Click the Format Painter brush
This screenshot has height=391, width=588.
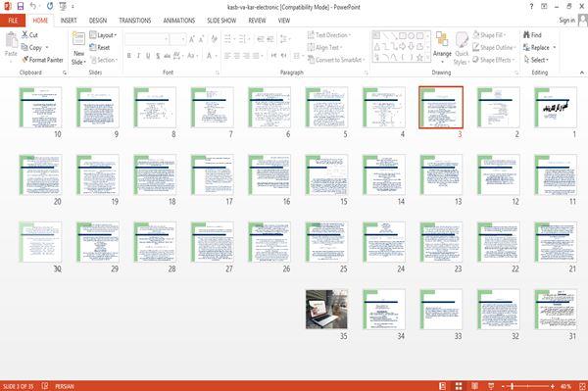(25, 60)
